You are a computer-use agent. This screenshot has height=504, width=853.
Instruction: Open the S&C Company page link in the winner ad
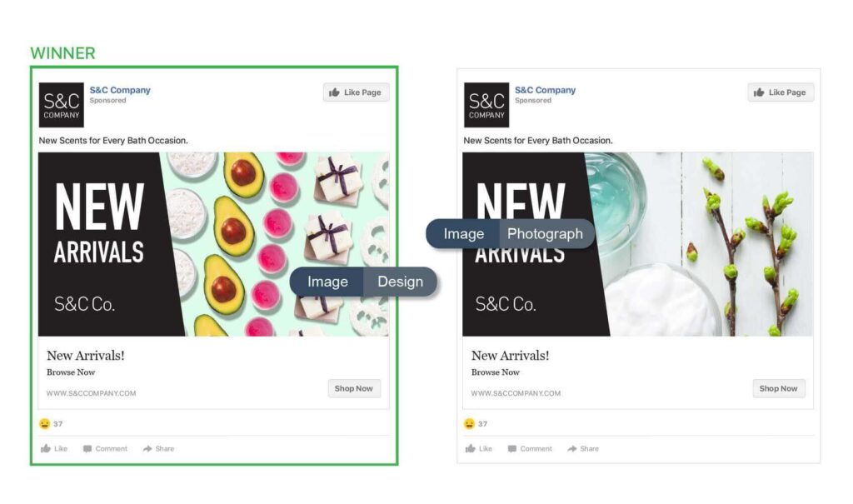(x=120, y=90)
